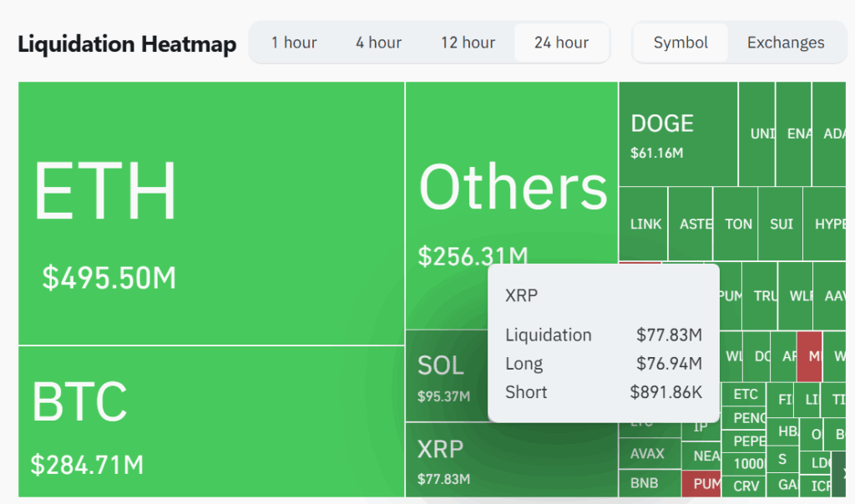The width and height of the screenshot is (855, 504).
Task: Click the AAV heatmap tile
Action: coord(829,296)
